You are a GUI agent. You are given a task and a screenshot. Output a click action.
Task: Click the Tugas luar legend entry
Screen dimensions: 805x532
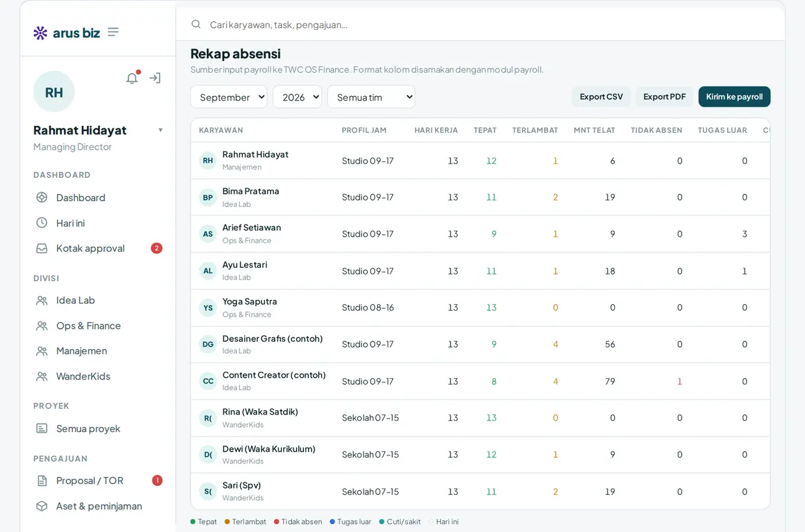[x=351, y=522]
